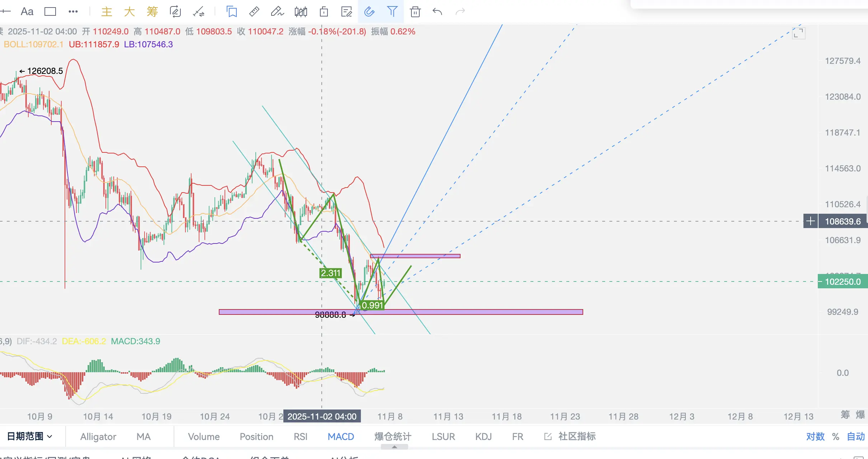Click the trash delete drawings icon

point(415,12)
